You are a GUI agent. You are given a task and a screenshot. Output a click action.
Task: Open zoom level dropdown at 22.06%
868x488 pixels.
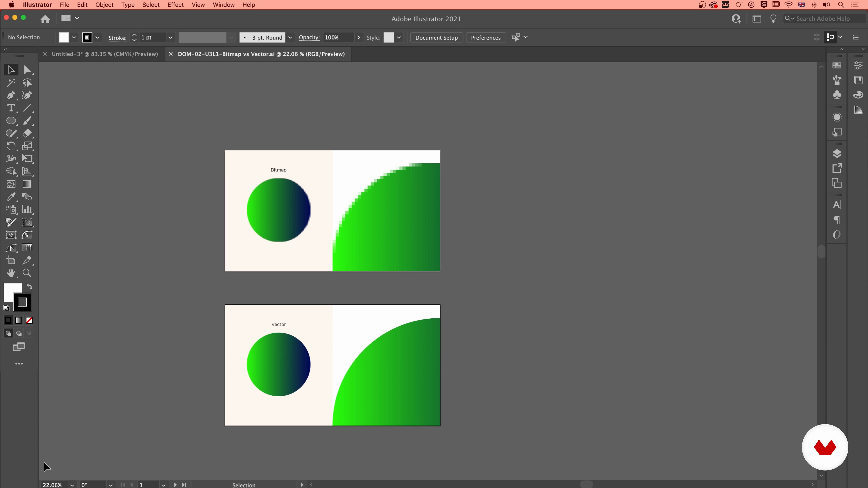click(72, 485)
